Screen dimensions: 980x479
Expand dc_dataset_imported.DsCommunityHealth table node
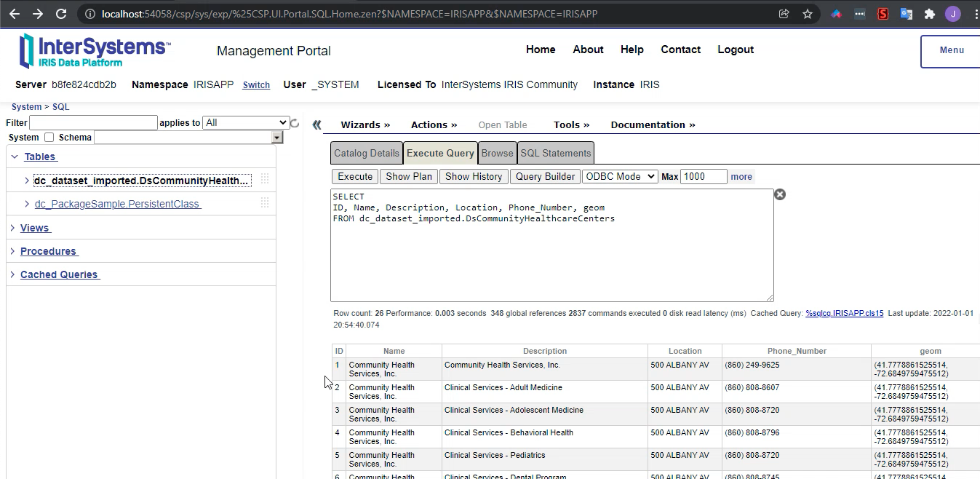coord(28,181)
